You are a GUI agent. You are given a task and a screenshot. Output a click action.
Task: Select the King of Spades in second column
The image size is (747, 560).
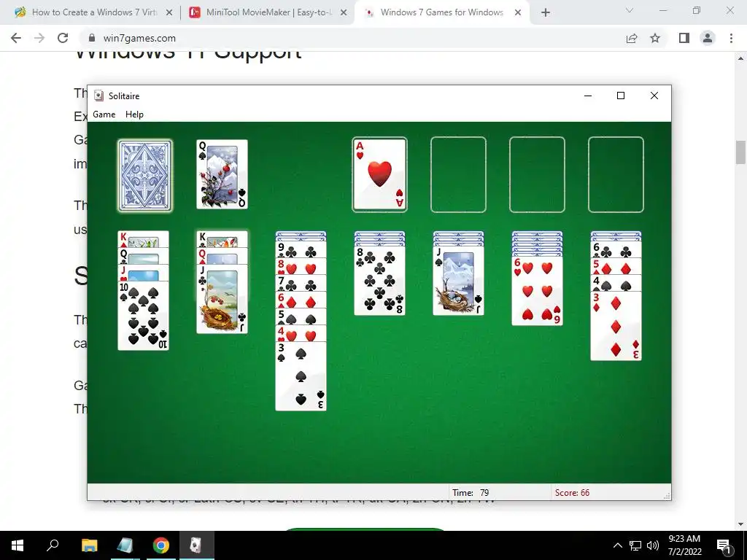click(222, 239)
